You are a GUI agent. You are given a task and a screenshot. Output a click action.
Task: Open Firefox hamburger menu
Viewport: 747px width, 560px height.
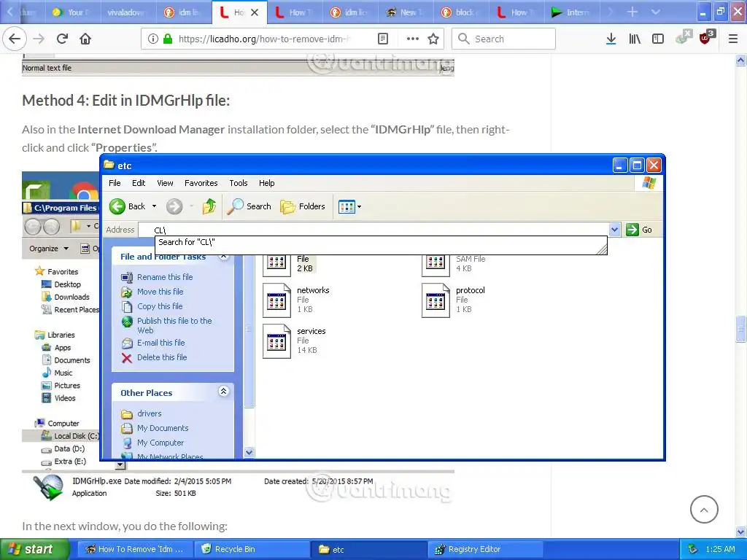click(733, 39)
